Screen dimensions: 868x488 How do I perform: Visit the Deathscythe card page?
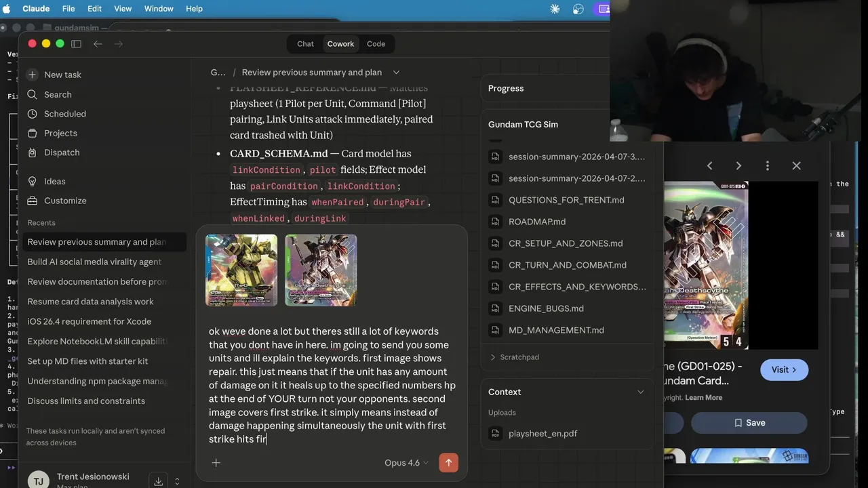point(784,369)
